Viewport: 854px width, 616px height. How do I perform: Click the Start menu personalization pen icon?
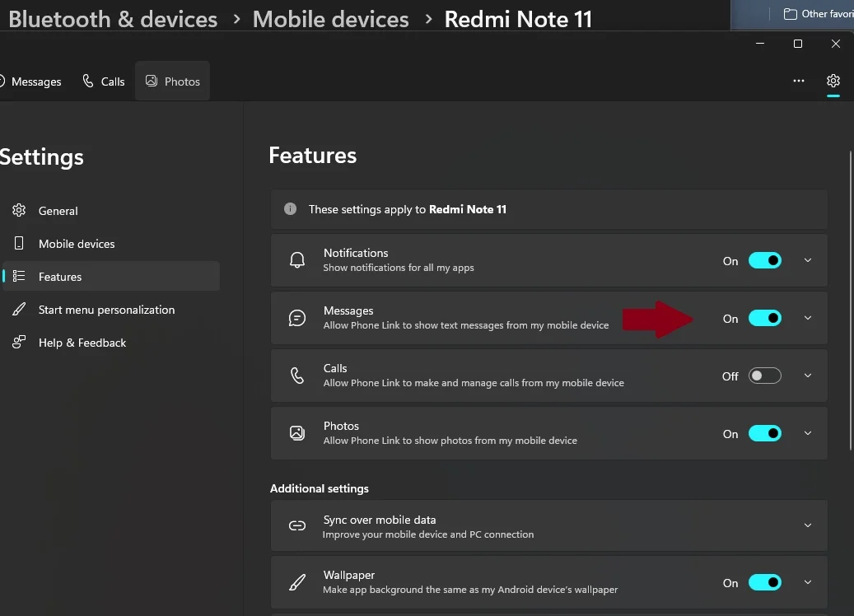[x=19, y=310]
